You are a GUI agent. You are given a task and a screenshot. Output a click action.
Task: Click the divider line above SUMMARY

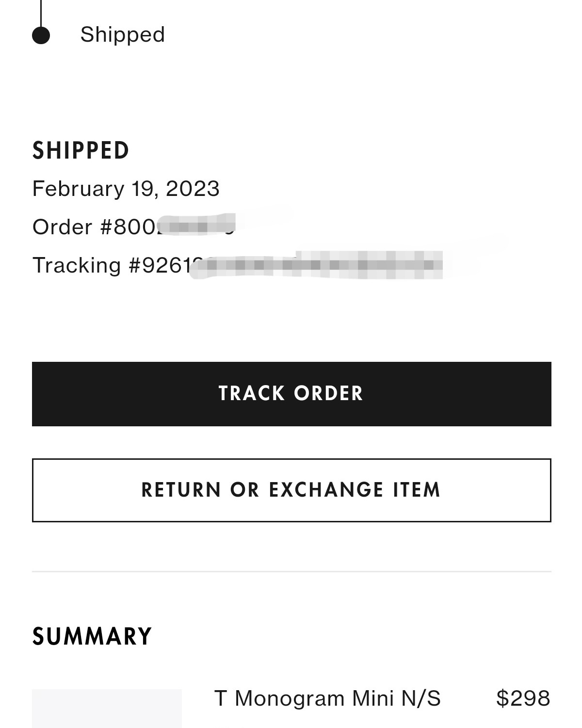[291, 572]
